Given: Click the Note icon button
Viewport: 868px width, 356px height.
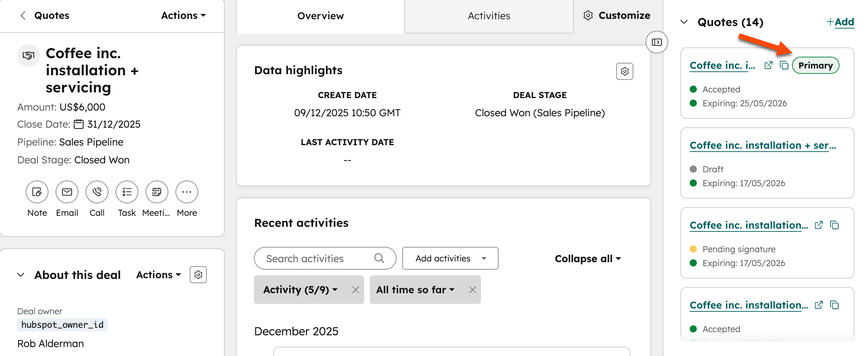Looking at the screenshot, I should [x=37, y=192].
